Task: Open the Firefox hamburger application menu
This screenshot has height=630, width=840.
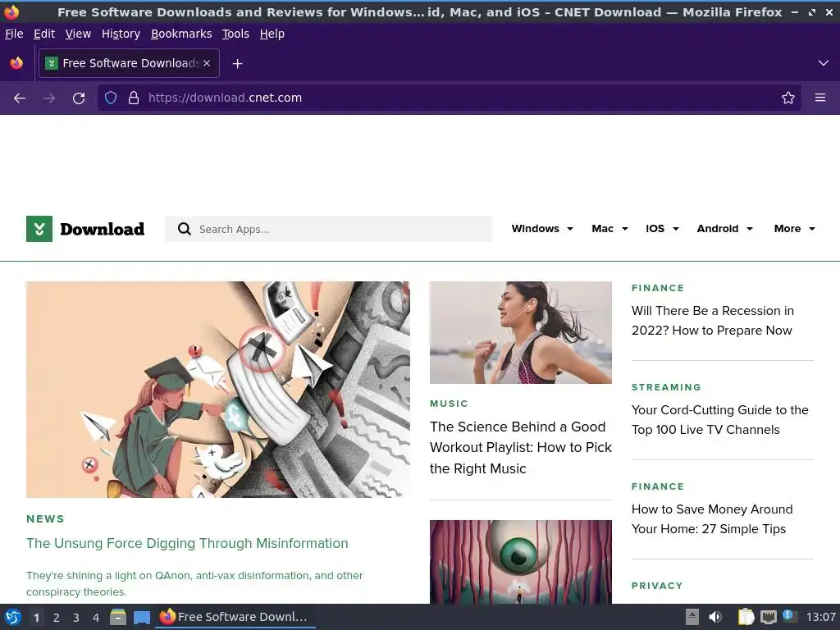Action: [x=819, y=98]
